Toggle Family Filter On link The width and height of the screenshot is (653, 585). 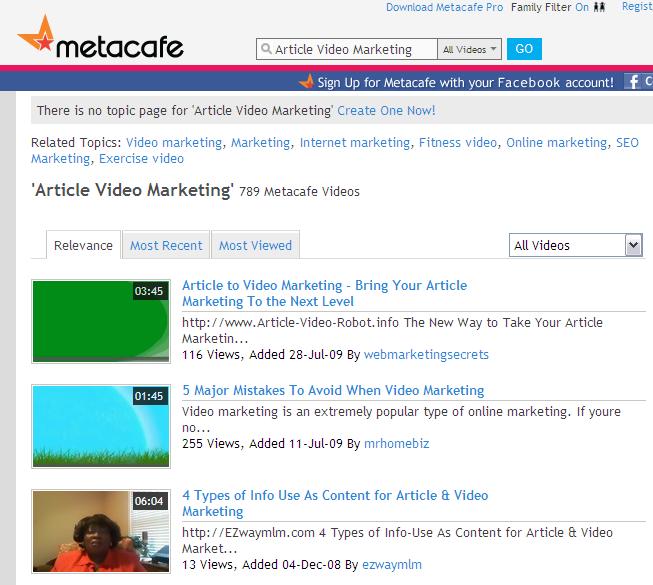click(x=582, y=7)
